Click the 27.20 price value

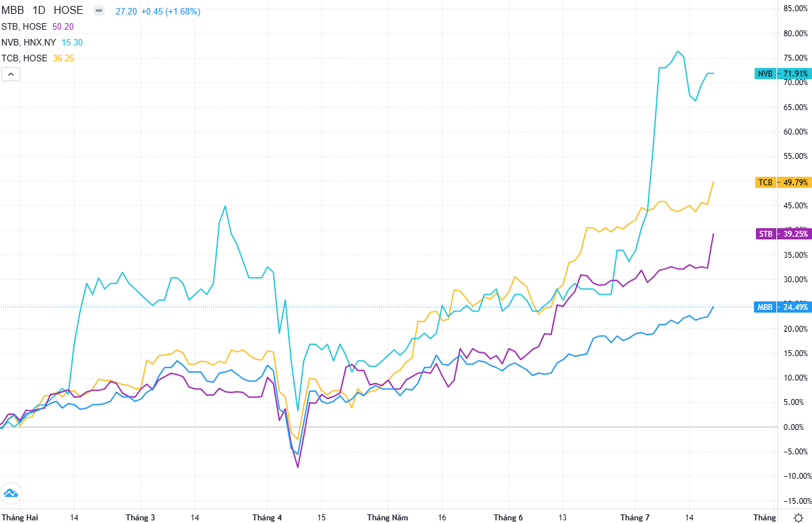(126, 11)
